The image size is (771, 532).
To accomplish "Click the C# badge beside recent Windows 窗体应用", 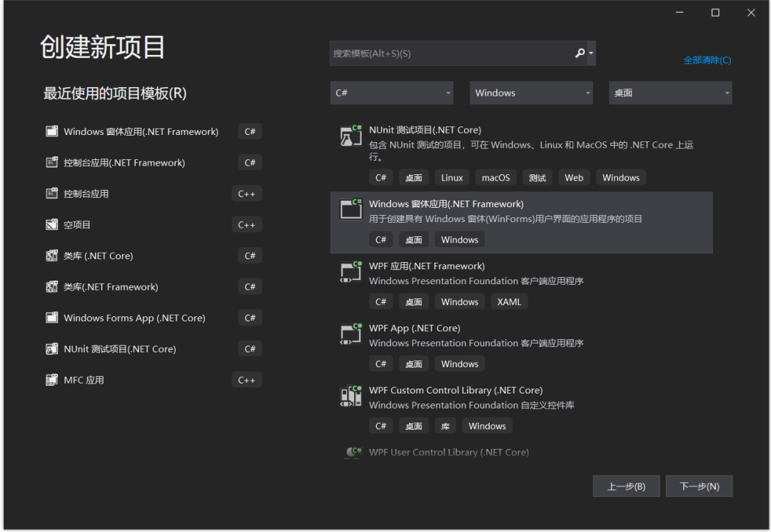I will 250,131.
